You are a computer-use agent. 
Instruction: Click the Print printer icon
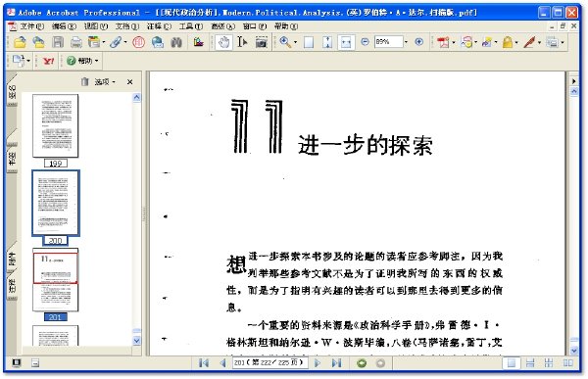76,42
